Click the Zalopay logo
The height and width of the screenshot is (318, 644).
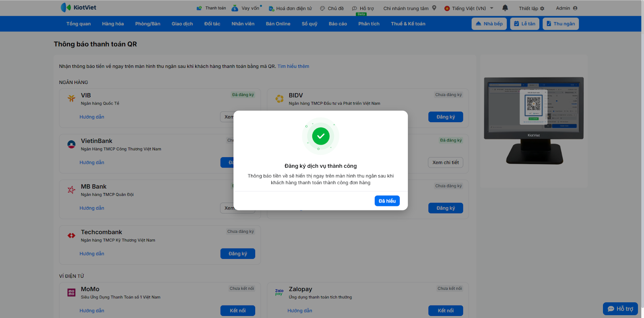point(279,292)
